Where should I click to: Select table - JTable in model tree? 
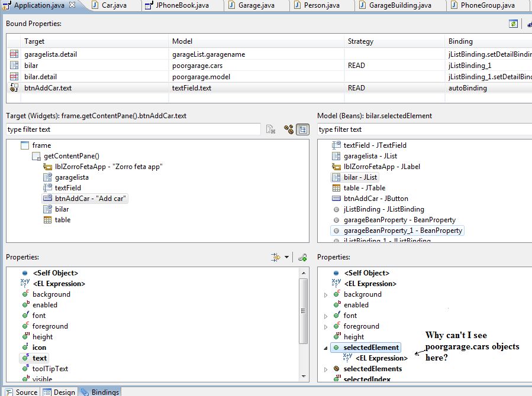point(365,188)
